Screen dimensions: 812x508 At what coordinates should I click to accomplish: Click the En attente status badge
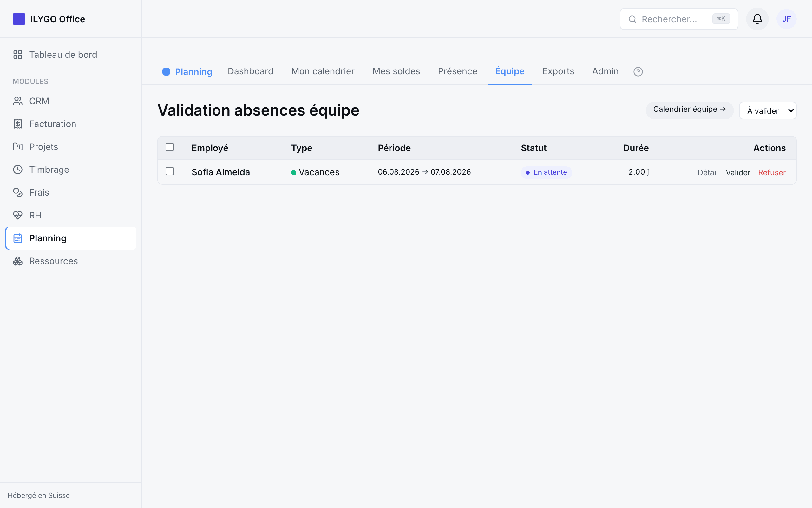(x=546, y=173)
